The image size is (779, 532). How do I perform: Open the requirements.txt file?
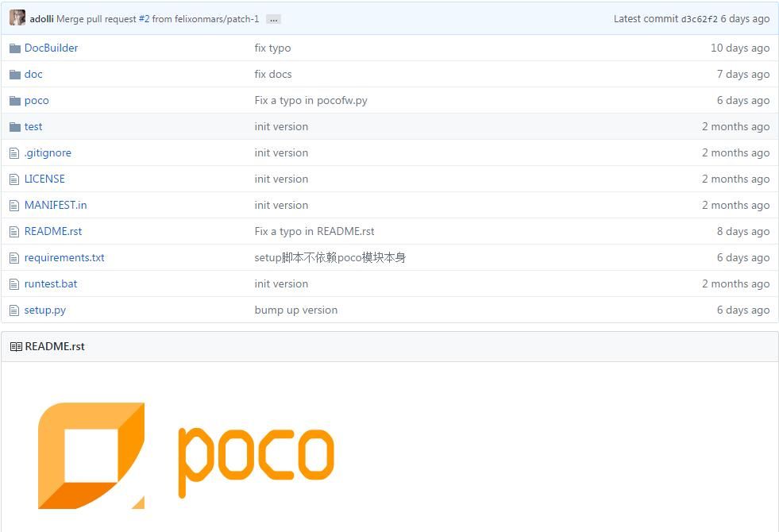click(64, 257)
